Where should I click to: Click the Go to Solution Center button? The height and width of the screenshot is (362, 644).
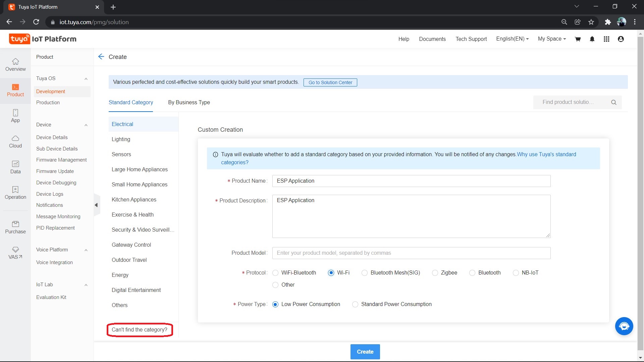330,82
